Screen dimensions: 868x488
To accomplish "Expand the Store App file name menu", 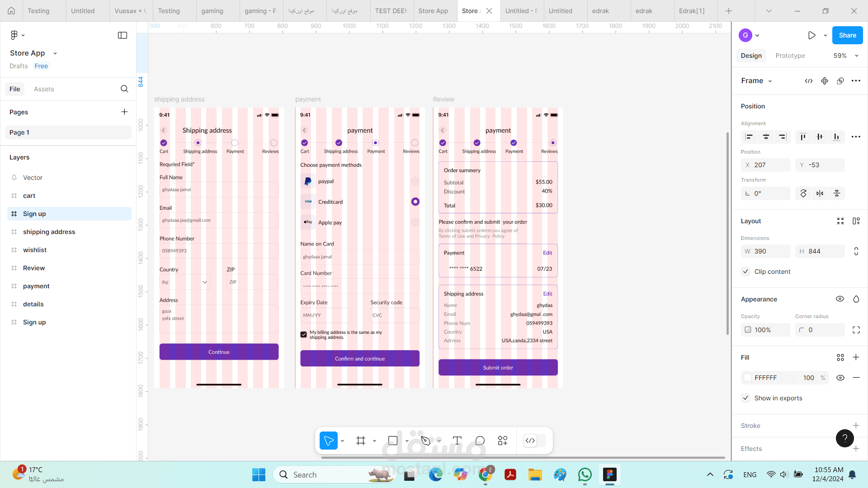I will (55, 53).
